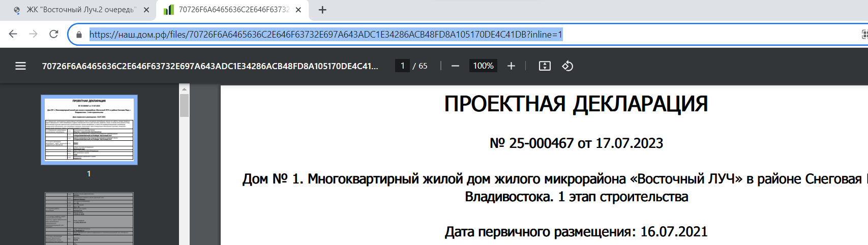This screenshot has height=245, width=868.
Task: Close the ЖК "Восточный Луч" tab
Action: (146, 10)
